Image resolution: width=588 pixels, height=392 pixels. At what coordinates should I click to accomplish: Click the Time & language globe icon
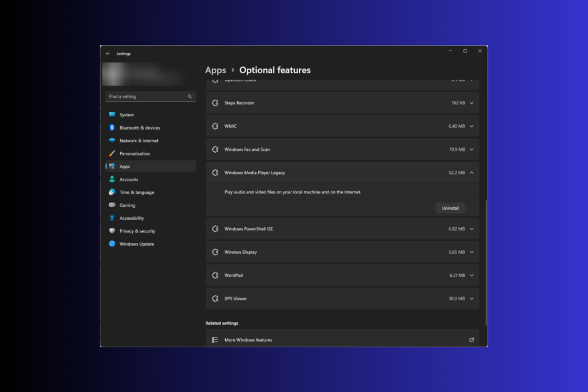pos(111,192)
